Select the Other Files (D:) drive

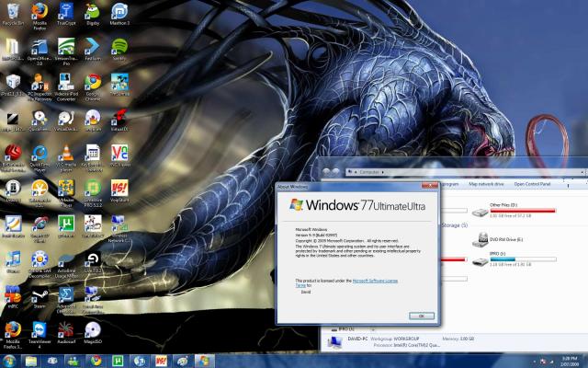click(514, 211)
